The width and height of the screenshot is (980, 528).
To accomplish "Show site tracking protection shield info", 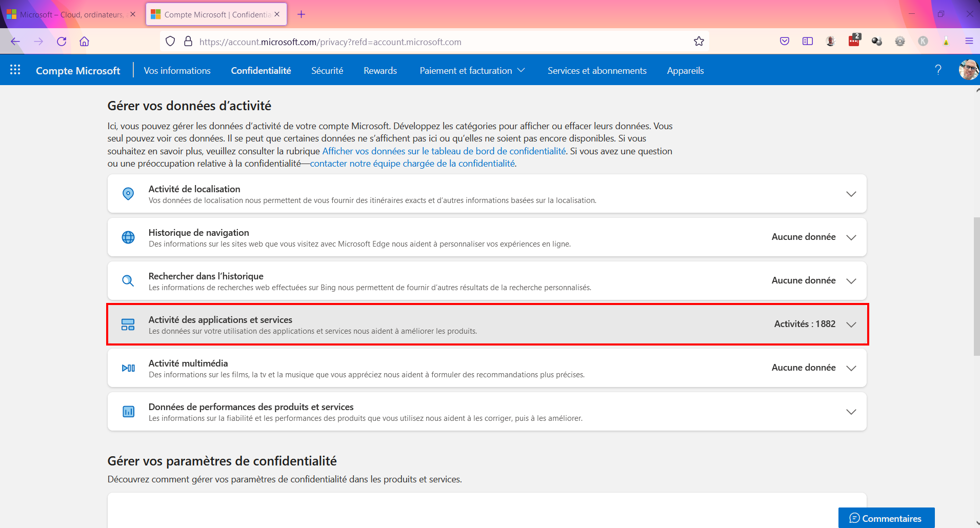I will click(171, 42).
